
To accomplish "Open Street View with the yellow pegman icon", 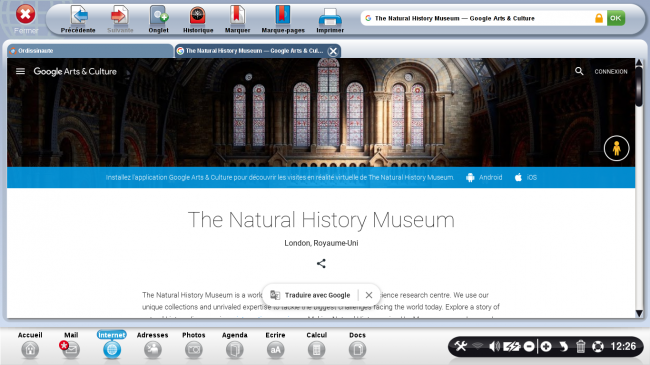I will point(616,148).
